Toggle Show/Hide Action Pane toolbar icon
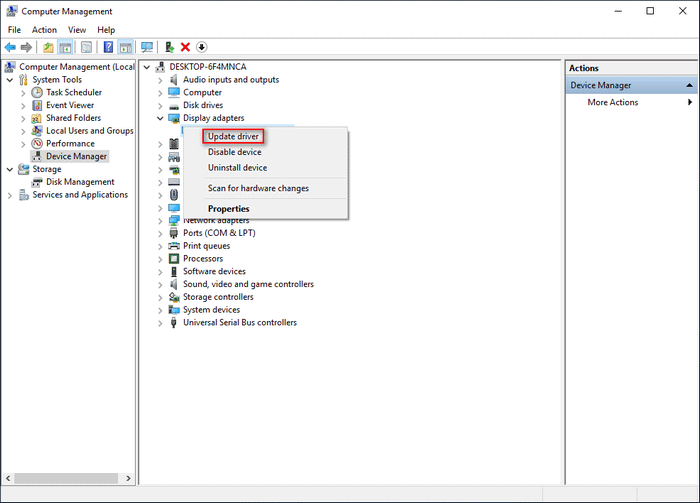Viewport: 700px width, 503px height. pos(126,47)
